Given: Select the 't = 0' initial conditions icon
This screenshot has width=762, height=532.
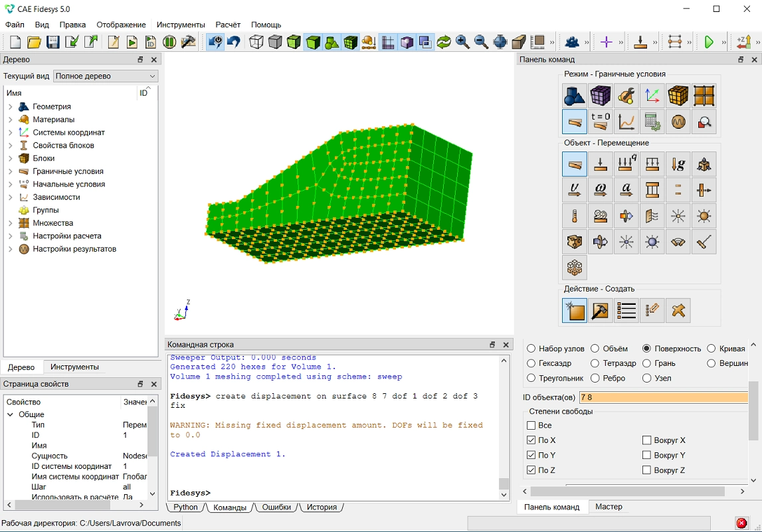Looking at the screenshot, I should (600, 121).
